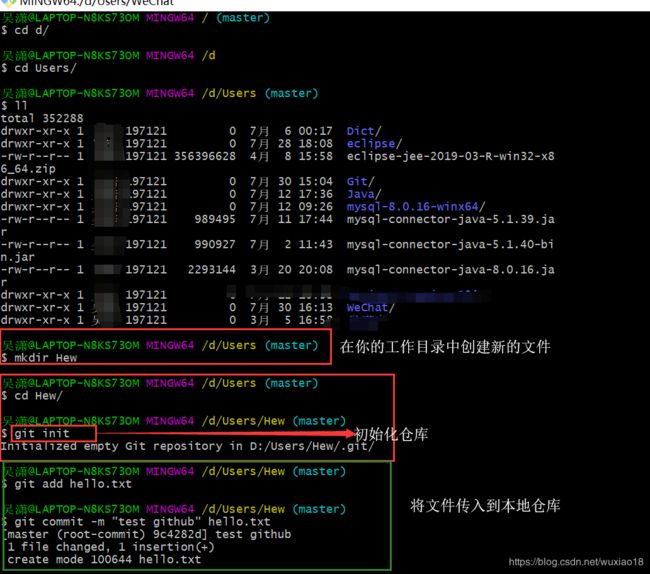Click the wrapped '6_64.zip' text
Image resolution: width=650 pixels, height=574 pixels.
(28, 169)
